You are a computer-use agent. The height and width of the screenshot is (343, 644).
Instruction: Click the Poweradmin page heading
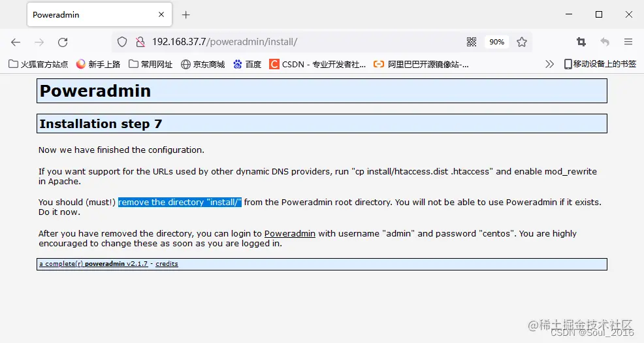[95, 91]
